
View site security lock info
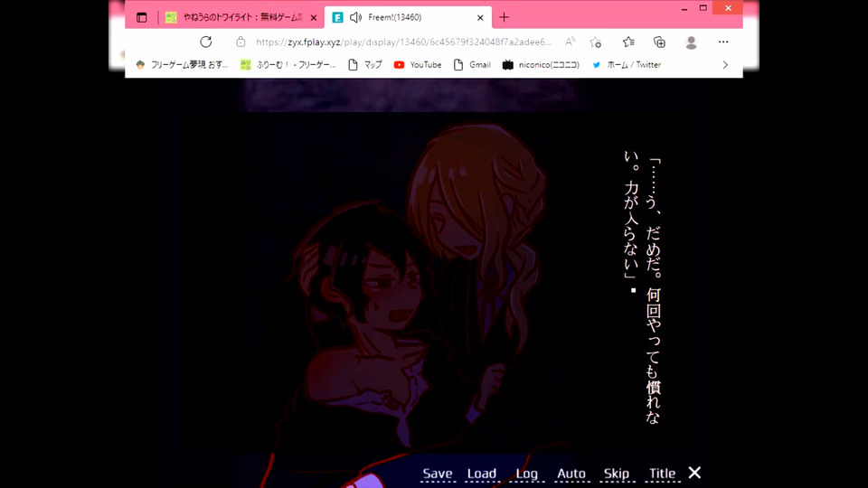(x=241, y=42)
